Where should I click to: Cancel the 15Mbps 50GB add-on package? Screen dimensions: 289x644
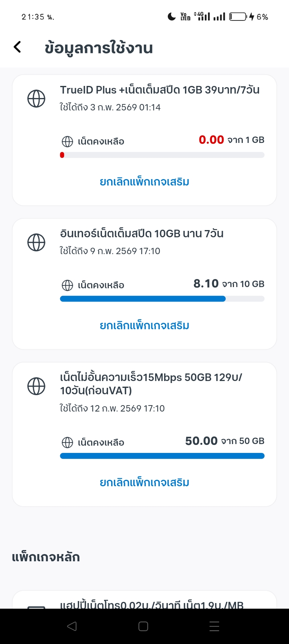pos(144,483)
